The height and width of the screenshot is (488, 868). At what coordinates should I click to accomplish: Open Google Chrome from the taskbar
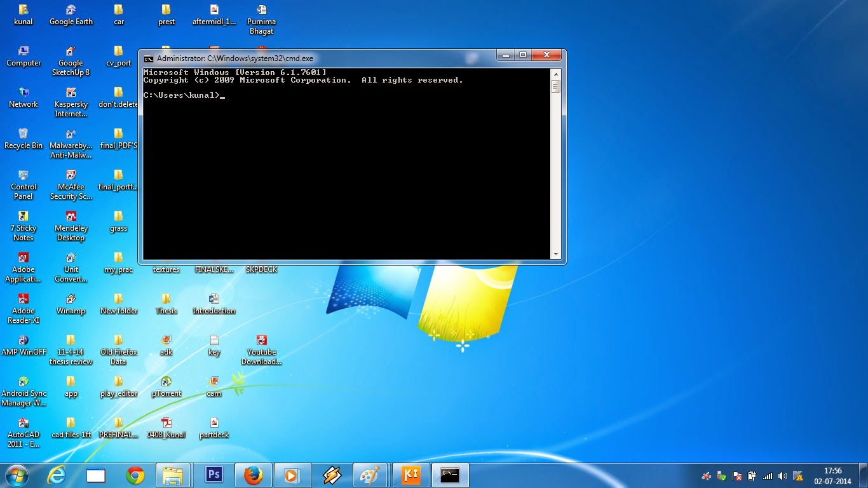click(135, 475)
